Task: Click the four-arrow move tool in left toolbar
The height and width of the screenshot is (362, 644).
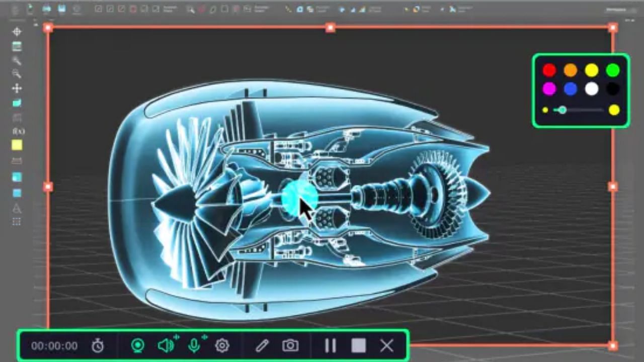Action: click(17, 88)
